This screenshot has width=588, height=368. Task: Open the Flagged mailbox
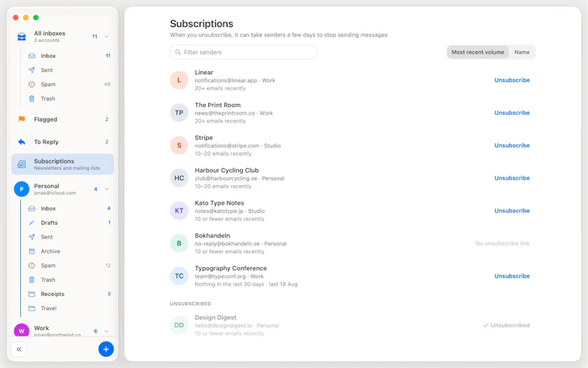tap(62, 119)
